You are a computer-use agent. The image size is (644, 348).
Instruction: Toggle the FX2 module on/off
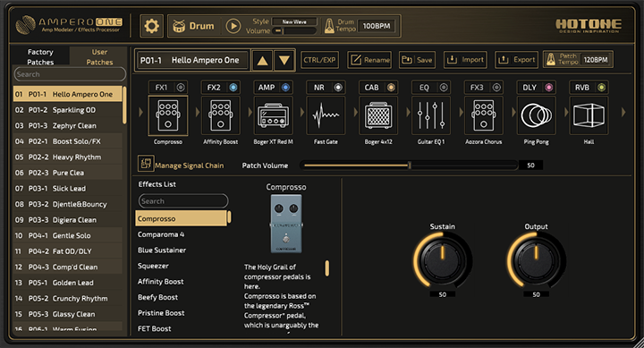(233, 87)
